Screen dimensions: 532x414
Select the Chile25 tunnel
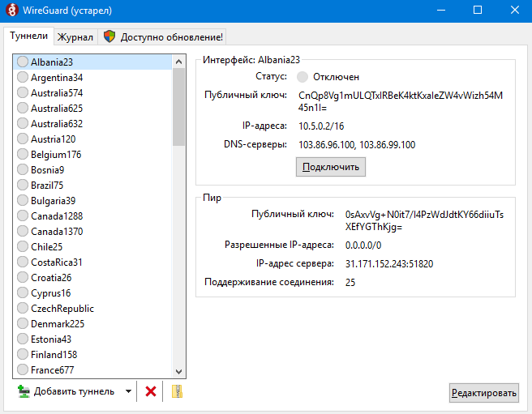(x=92, y=247)
